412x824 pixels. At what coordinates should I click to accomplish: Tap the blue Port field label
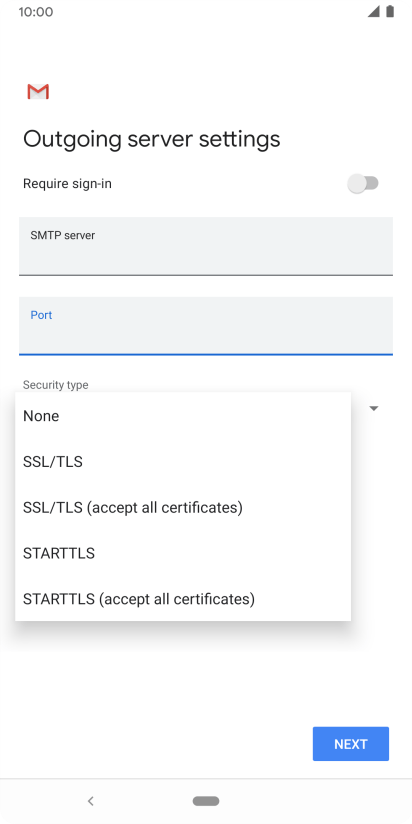[x=42, y=315]
